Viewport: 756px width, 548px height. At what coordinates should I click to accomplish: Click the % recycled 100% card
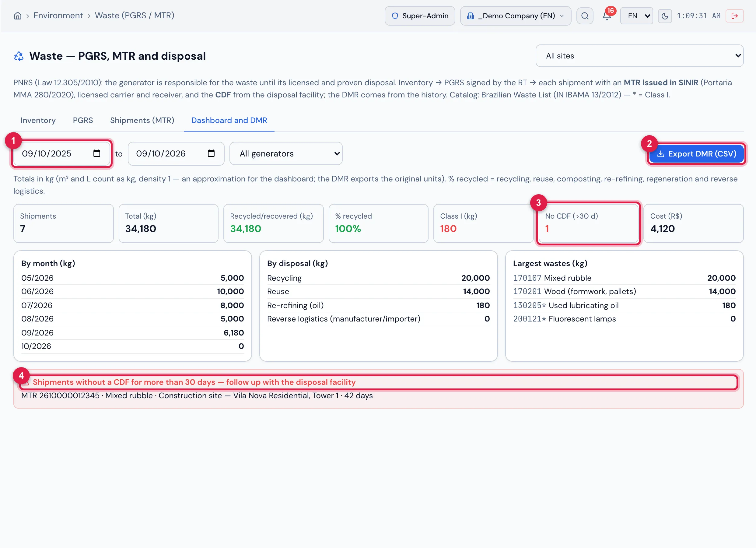[x=378, y=223]
